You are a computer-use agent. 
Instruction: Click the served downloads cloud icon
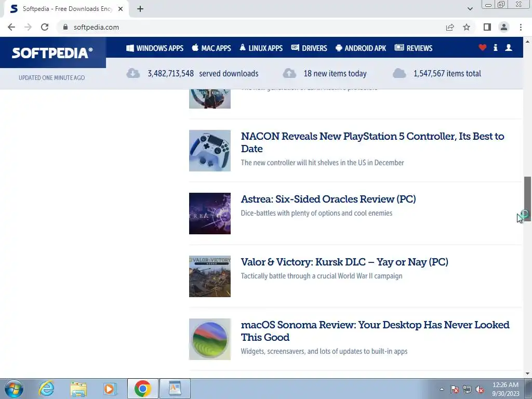coord(133,73)
